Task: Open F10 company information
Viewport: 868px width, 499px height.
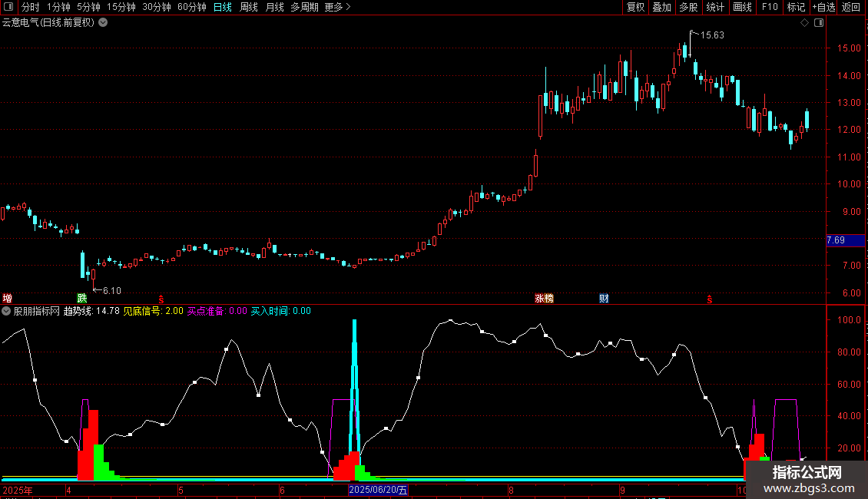Action: click(770, 7)
